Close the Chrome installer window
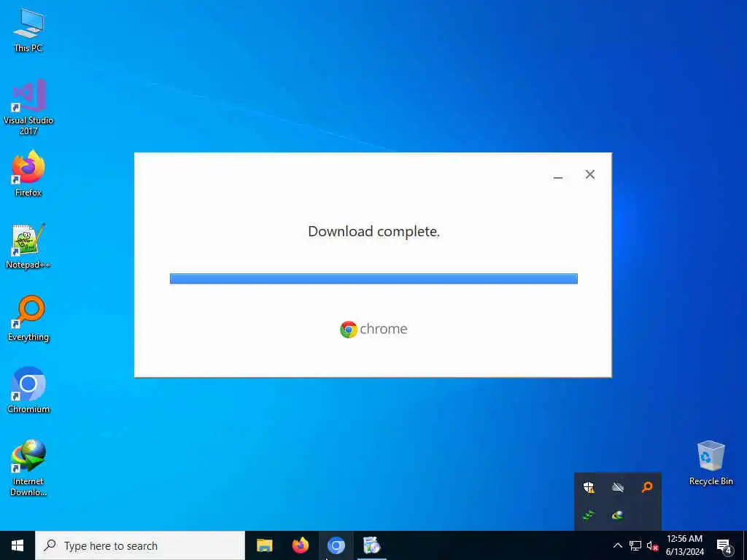Viewport: 747px width, 560px height. [x=589, y=175]
